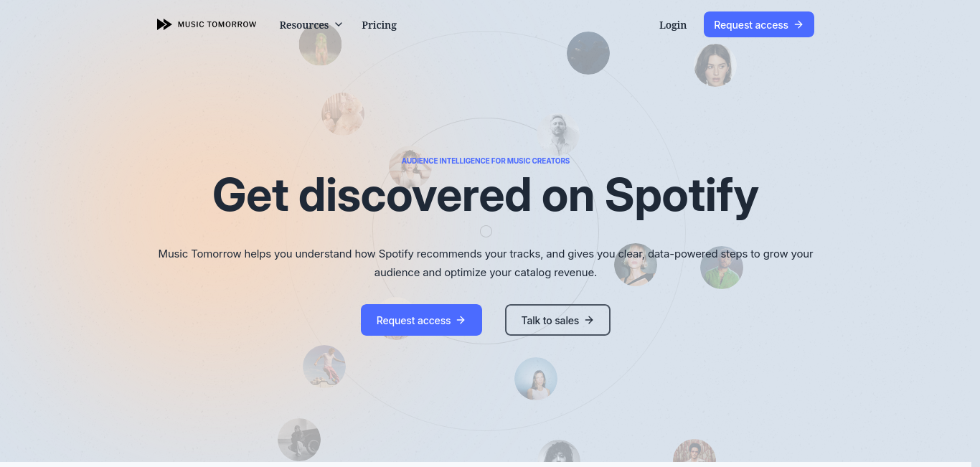Click the header Request access button
The height and width of the screenshot is (467, 980).
759,24
